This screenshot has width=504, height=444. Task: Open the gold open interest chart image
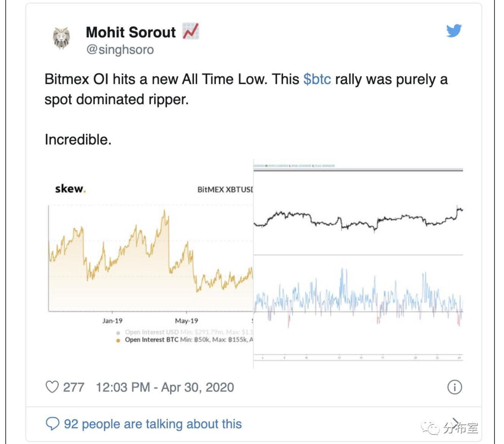tap(150, 259)
